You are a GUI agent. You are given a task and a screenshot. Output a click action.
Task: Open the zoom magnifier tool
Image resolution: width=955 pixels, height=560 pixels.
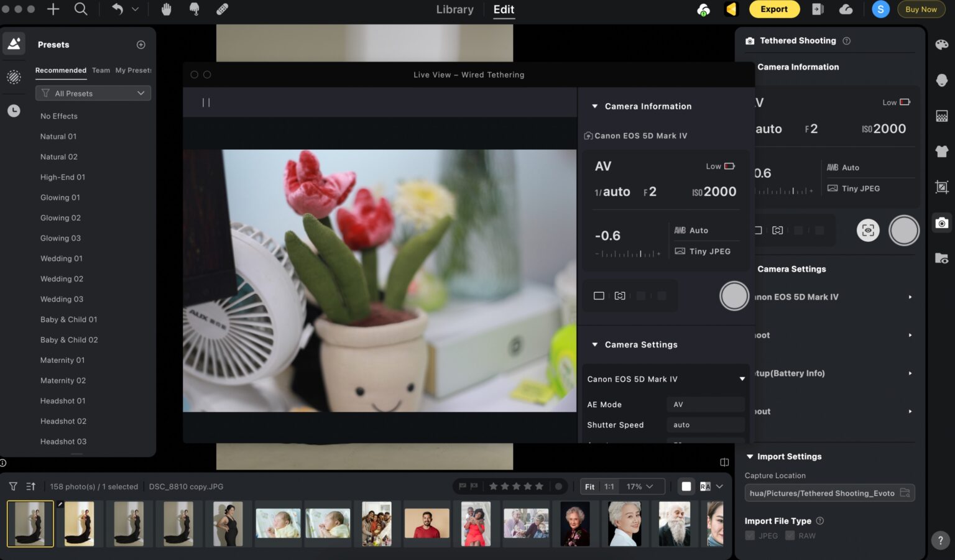(81, 9)
